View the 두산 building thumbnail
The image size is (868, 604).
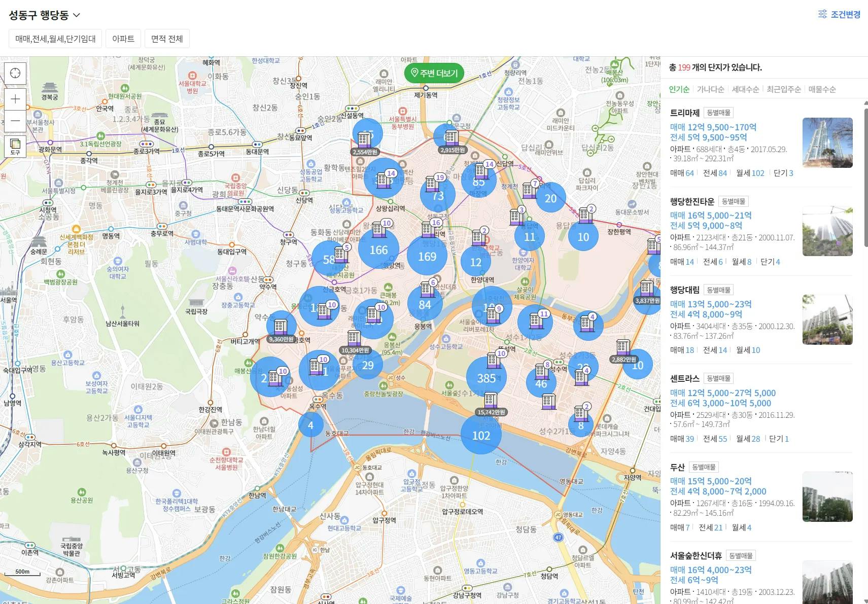pyautogui.click(x=827, y=497)
